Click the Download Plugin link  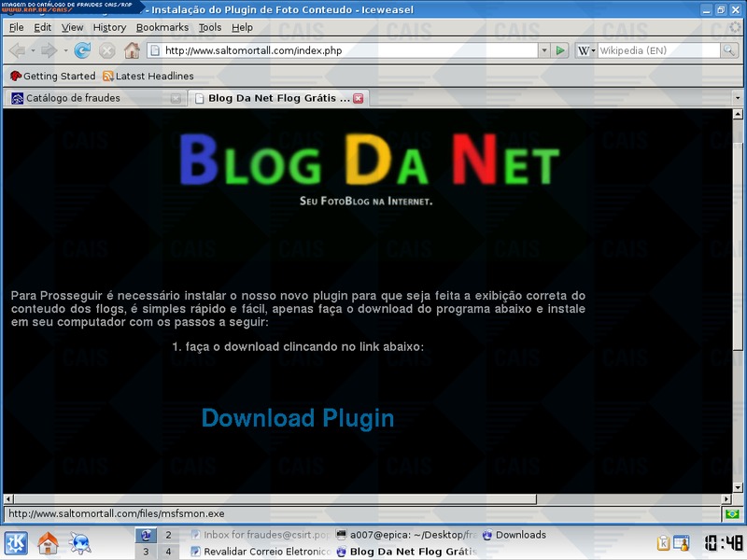(x=297, y=418)
